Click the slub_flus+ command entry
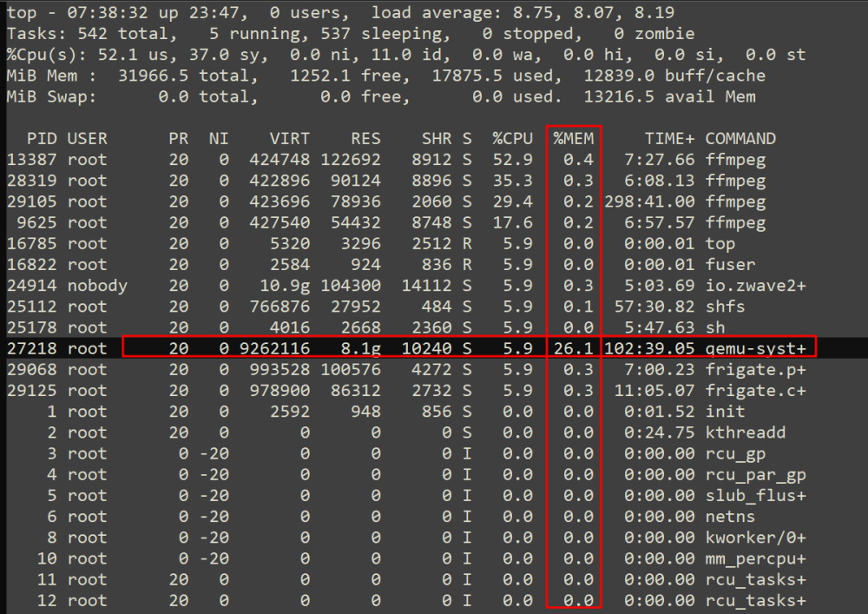The height and width of the screenshot is (614, 868). [756, 496]
